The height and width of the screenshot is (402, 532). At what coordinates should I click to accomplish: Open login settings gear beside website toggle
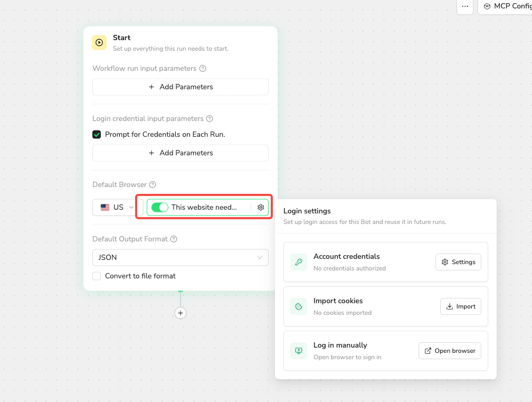point(261,207)
